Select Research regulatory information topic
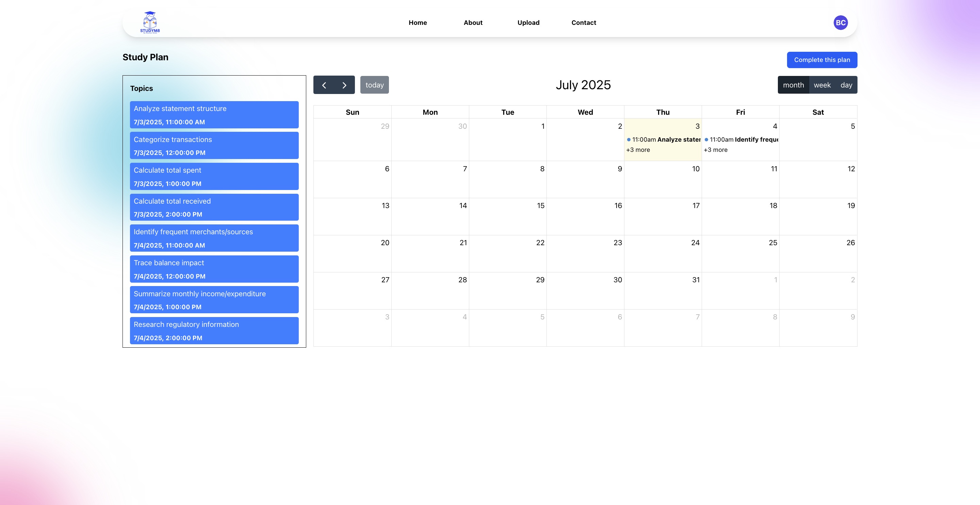980x505 pixels. [x=214, y=331]
